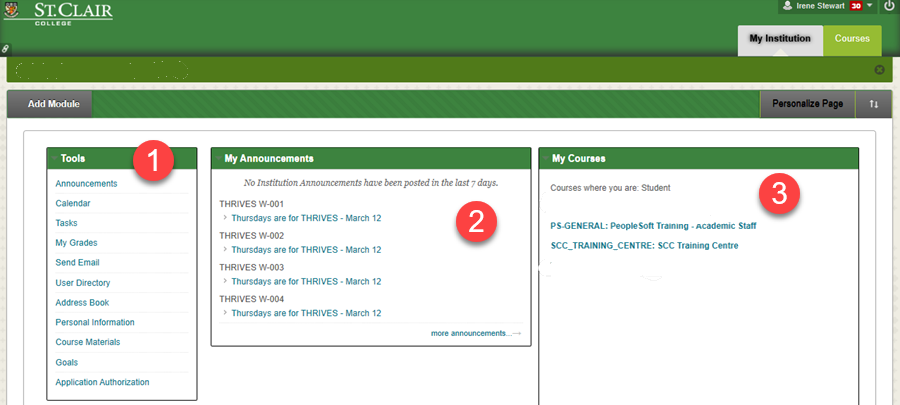Open the SCC_TRAINING_CENTRE course link

(x=644, y=245)
